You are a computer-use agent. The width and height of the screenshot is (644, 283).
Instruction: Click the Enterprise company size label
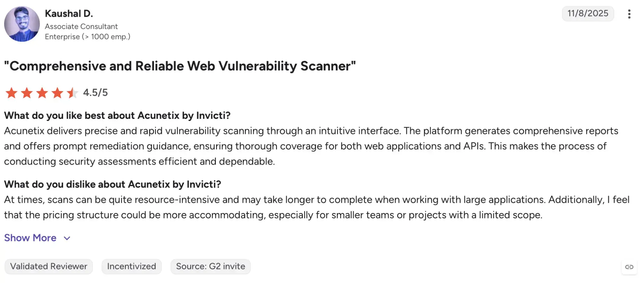(x=88, y=37)
